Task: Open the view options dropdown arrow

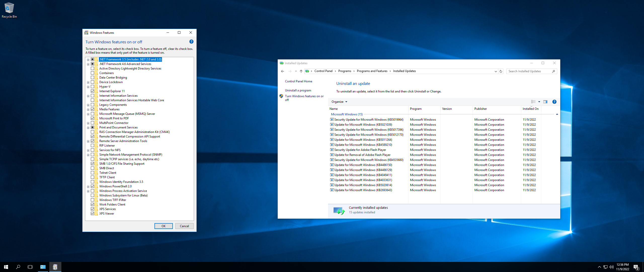Action: pyautogui.click(x=539, y=102)
